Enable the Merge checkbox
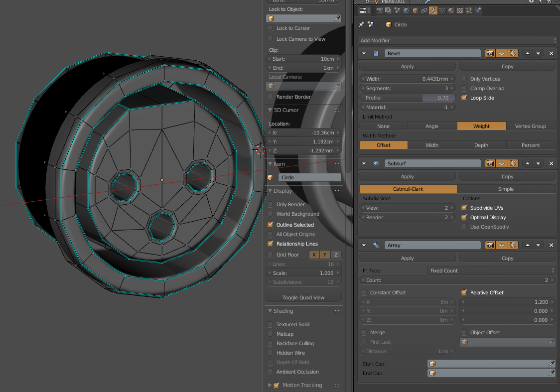560x392 pixels. click(364, 332)
